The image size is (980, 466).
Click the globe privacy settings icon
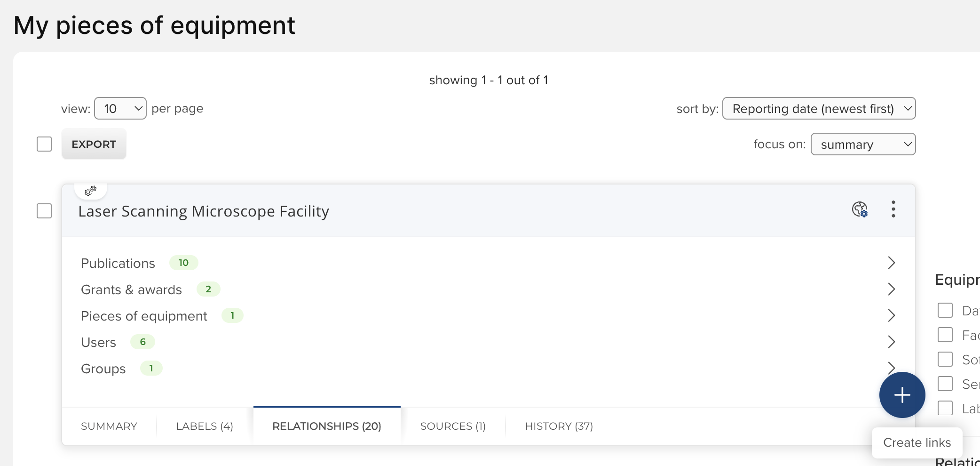860,209
